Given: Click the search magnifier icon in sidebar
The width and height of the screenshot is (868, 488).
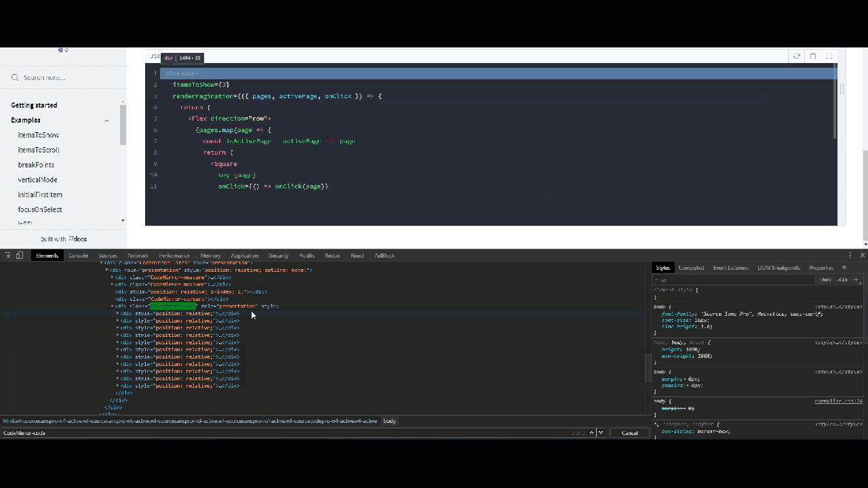Looking at the screenshot, I should pos(15,77).
